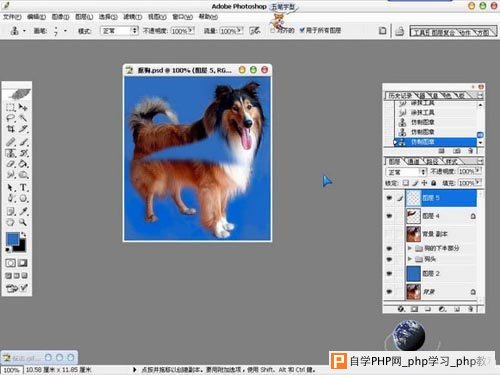Open the layer blend mode dropdown
The height and width of the screenshot is (375, 500).
tap(406, 172)
